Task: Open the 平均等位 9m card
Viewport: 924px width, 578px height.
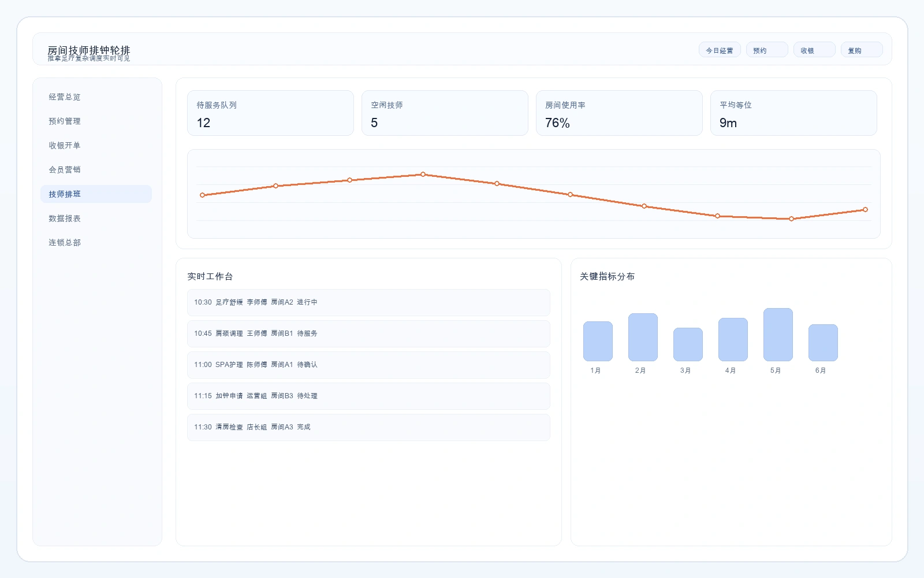Action: coord(793,113)
